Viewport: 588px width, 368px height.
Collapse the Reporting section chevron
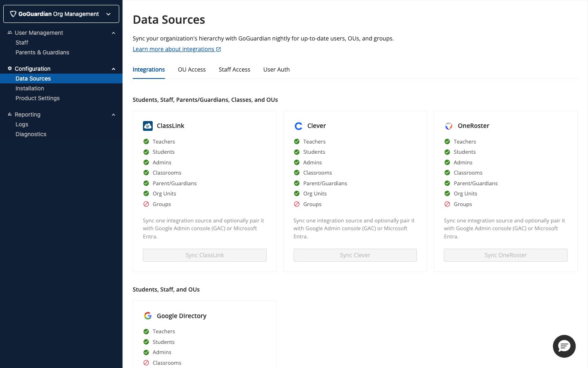[114, 115]
